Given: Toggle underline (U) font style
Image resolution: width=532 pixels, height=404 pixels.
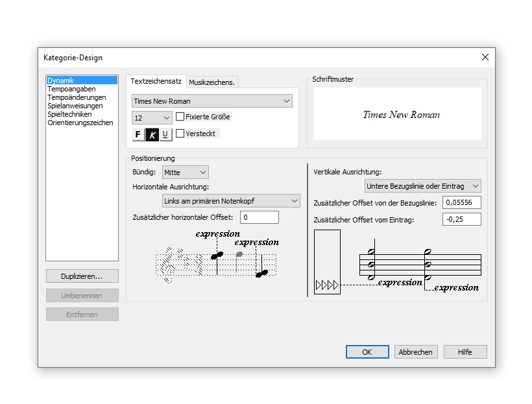Looking at the screenshot, I should [x=165, y=135].
